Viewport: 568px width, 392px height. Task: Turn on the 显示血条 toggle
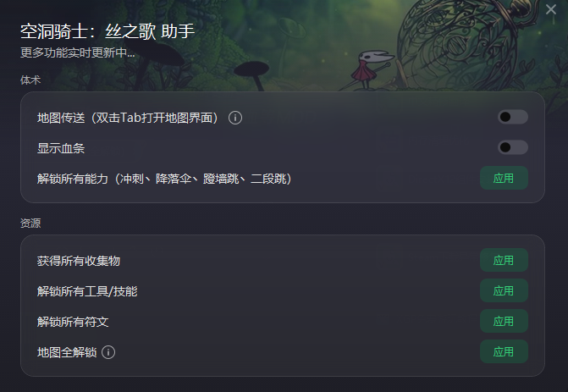tap(513, 147)
